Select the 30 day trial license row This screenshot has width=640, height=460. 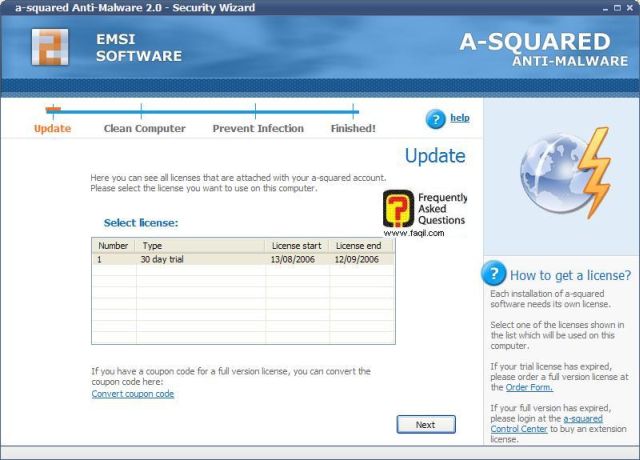click(x=242, y=259)
